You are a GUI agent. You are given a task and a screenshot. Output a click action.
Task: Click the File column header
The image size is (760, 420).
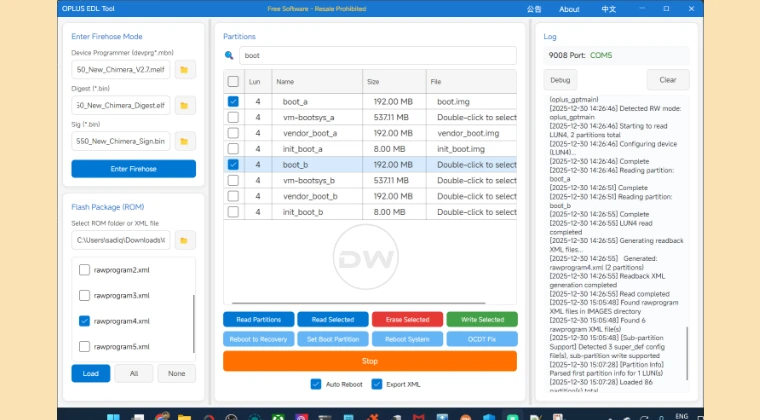472,82
